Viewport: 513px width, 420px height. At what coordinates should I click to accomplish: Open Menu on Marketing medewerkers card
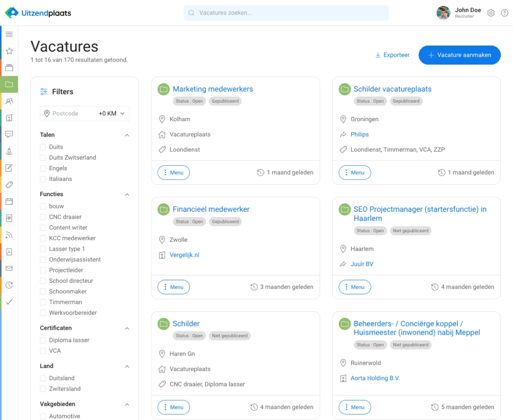(173, 173)
